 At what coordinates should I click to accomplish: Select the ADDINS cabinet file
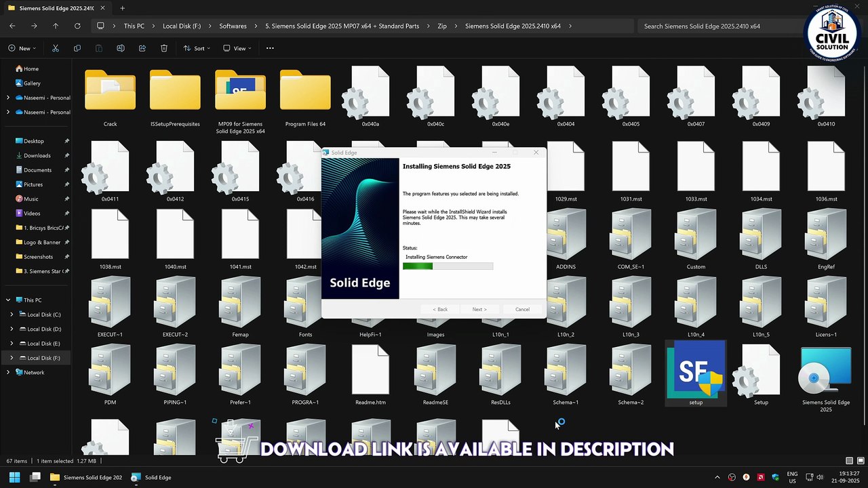click(566, 239)
